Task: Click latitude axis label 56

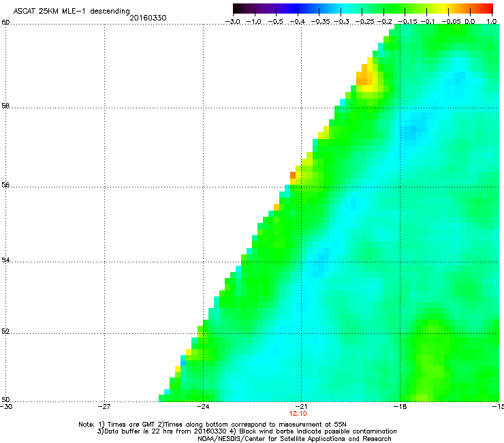Action: 5,185
